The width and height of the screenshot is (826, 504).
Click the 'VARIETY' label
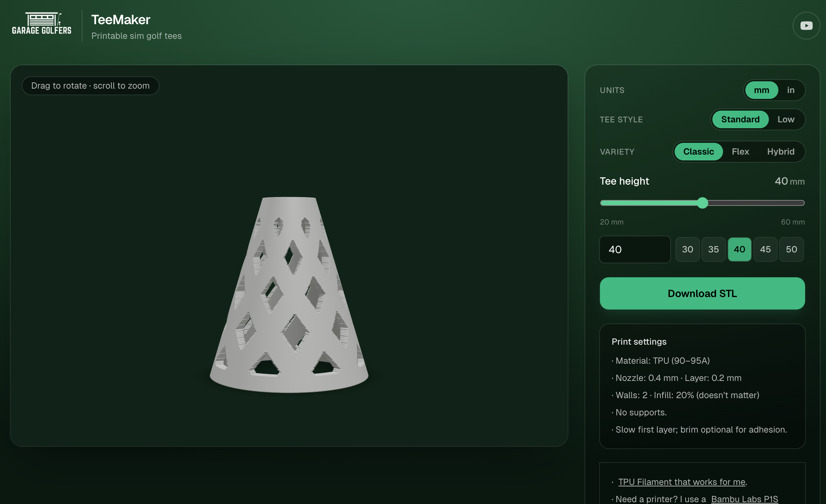(x=617, y=152)
